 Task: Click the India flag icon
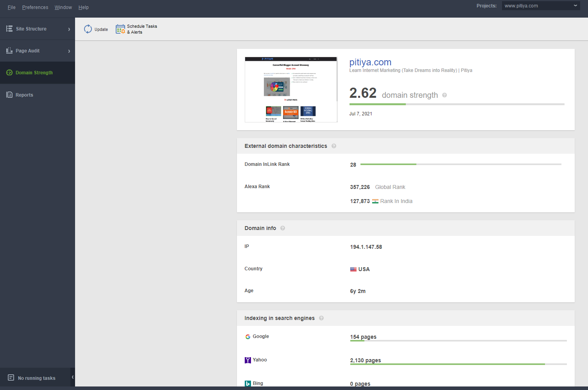tap(375, 201)
